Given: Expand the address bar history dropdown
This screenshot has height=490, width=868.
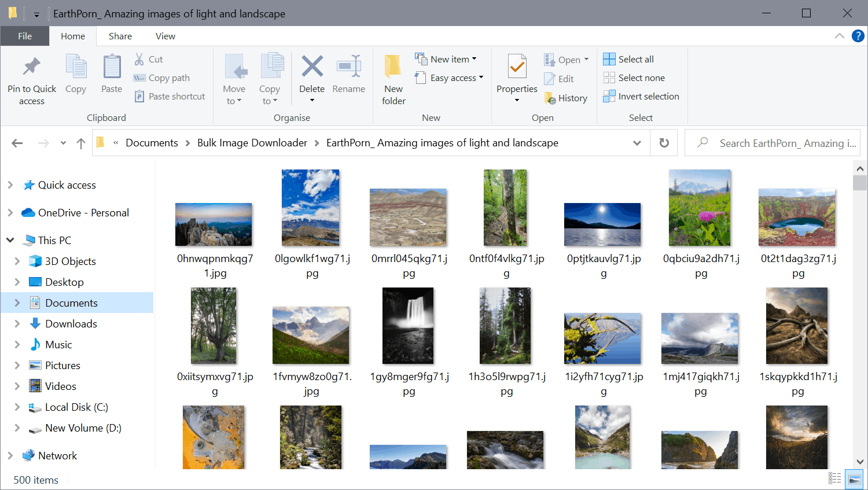Looking at the screenshot, I should 637,143.
